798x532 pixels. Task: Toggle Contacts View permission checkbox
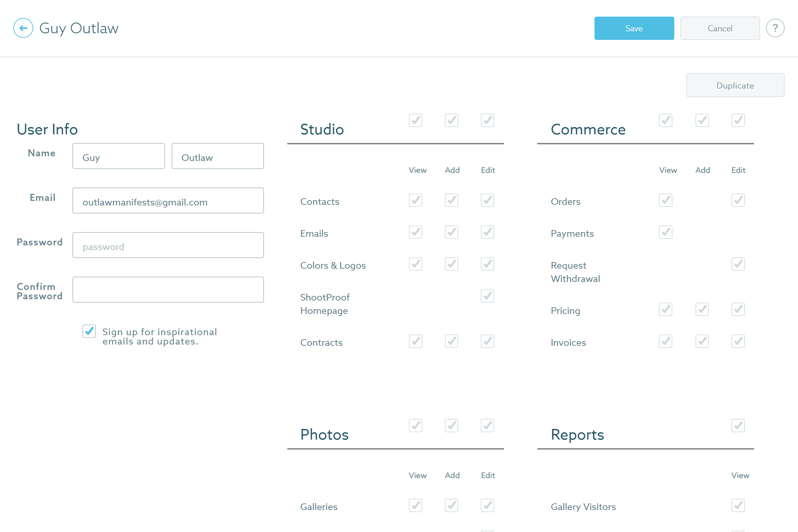tap(415, 200)
